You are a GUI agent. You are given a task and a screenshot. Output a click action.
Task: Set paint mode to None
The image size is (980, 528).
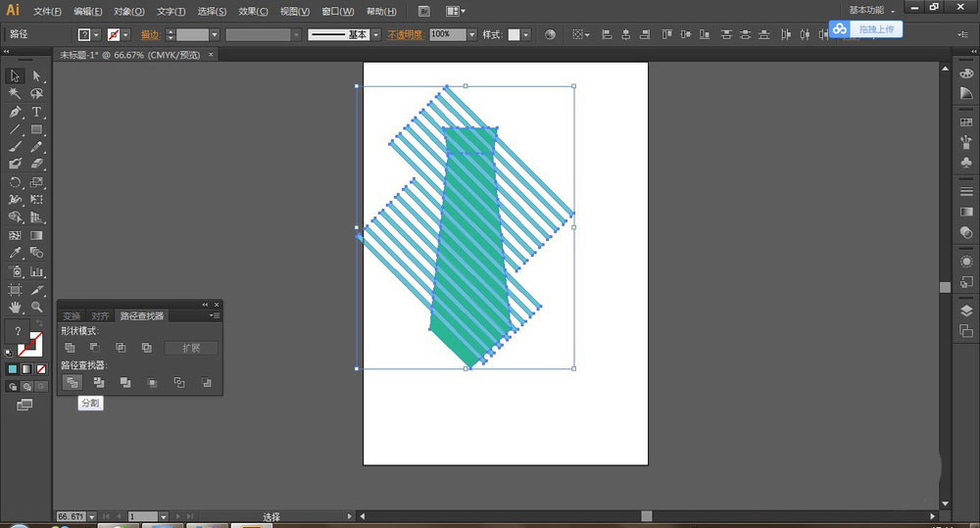point(40,369)
